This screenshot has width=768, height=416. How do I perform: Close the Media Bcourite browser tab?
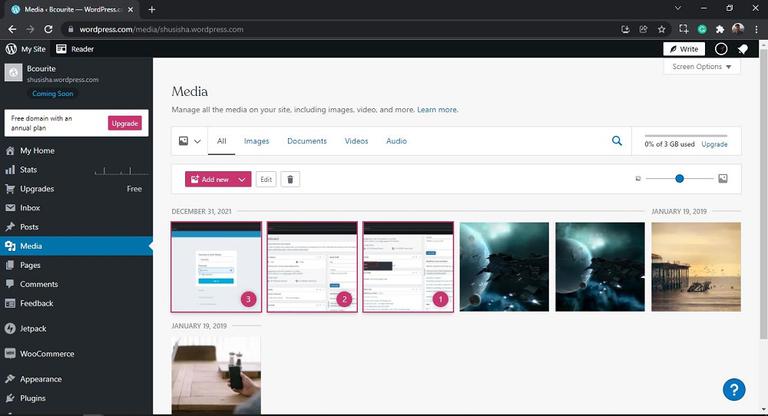130,9
